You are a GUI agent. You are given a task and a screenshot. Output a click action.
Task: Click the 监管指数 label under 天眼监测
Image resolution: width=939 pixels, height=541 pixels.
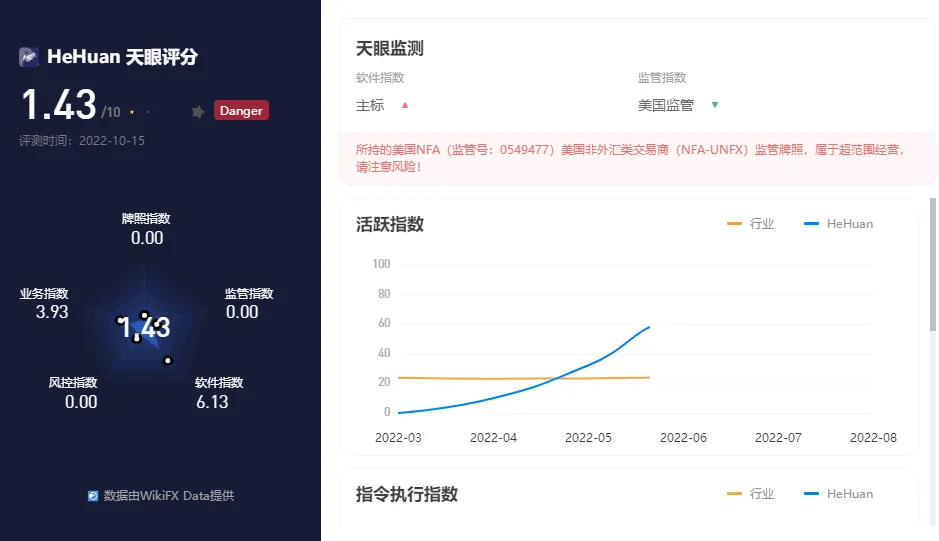pos(662,77)
